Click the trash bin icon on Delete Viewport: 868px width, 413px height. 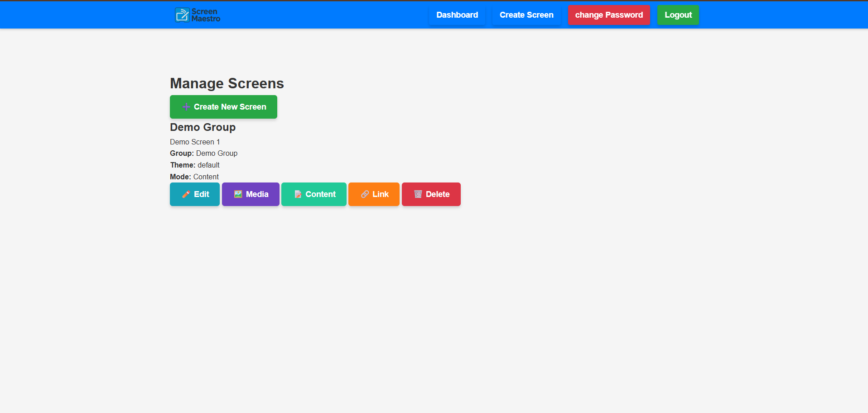pyautogui.click(x=418, y=194)
